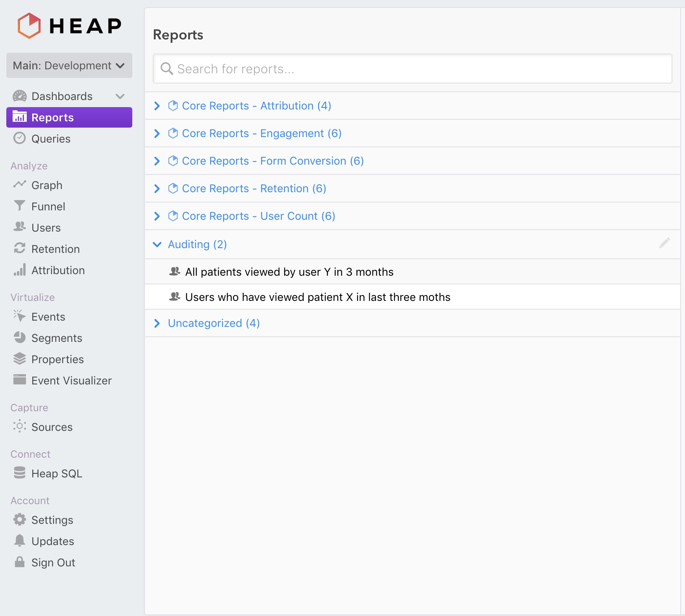
Task: Click the Updates bell icon
Action: (19, 541)
